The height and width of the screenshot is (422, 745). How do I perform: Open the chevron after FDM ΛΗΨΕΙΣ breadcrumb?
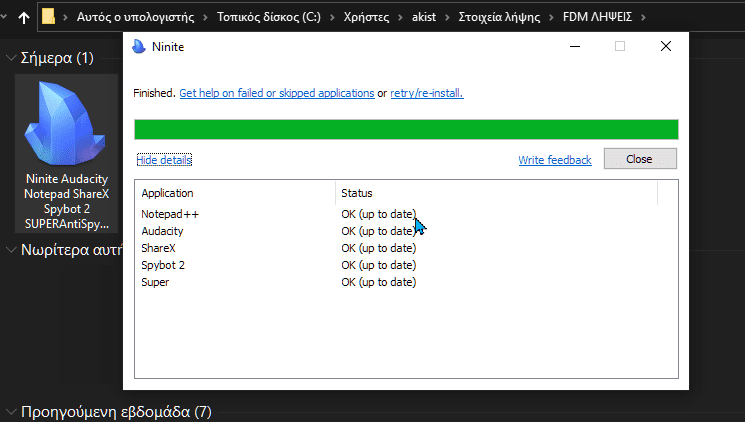pos(643,18)
